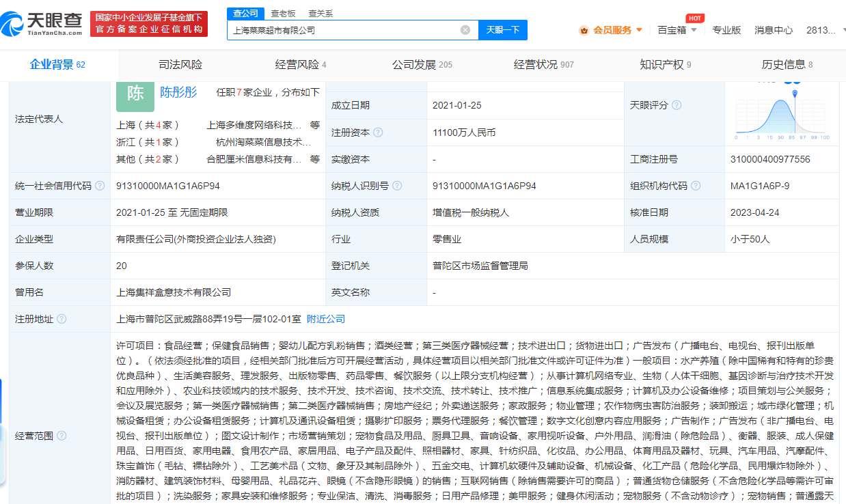Click credit code 91310000MA1G1A6P94 under 统一社会信用代码
846x504 pixels.
[168, 186]
